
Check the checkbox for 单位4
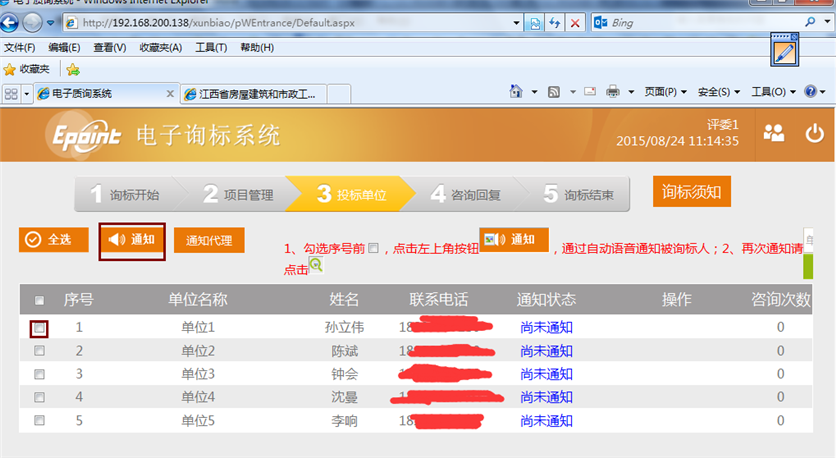coord(39,397)
